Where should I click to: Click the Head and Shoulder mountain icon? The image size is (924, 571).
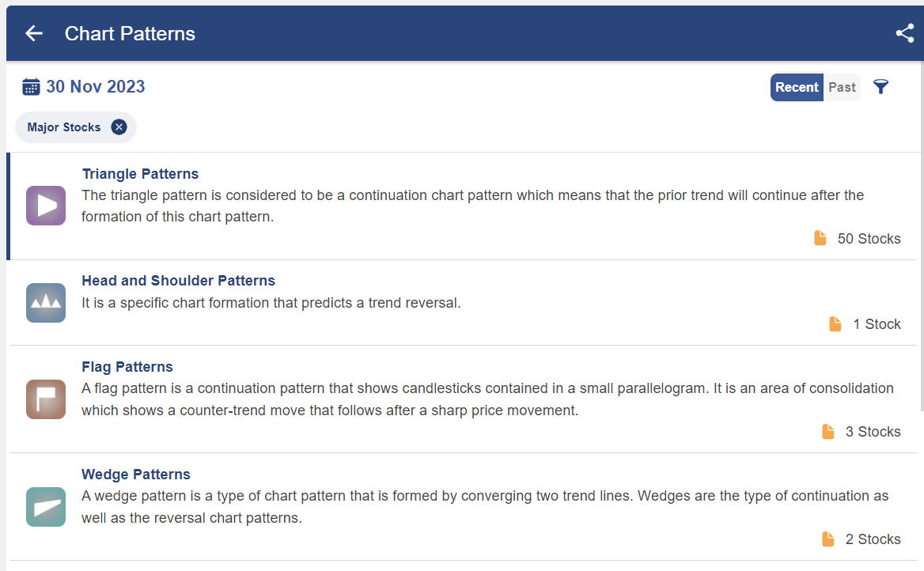pos(46,303)
